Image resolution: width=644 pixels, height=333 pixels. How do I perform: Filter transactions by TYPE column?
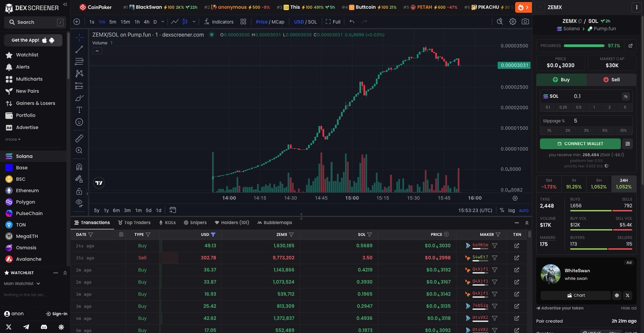pos(148,234)
